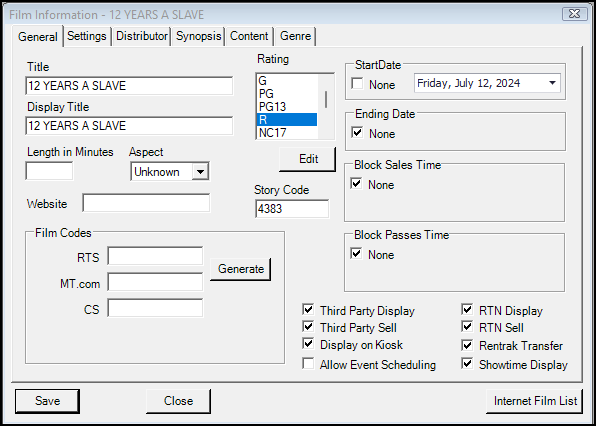Switch to the Settings tab
Screen dimensions: 596x426
pyautogui.click(x=87, y=36)
